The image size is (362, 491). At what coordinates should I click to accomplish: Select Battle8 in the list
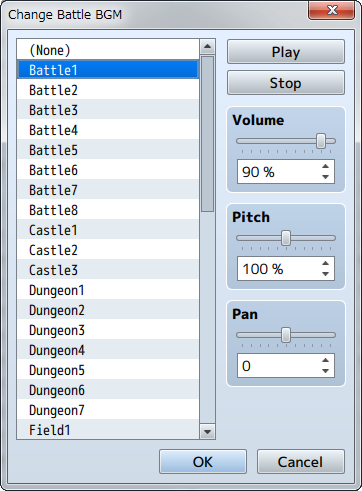[x=108, y=210]
